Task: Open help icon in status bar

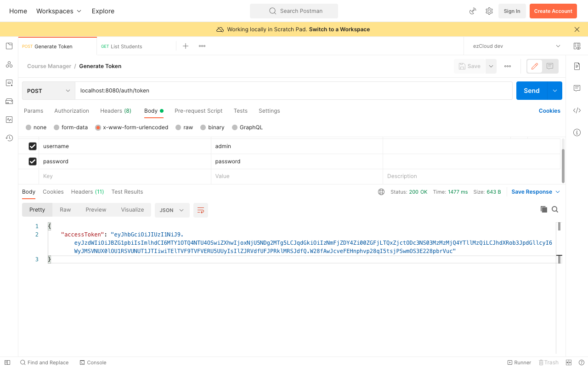Action: [582, 362]
